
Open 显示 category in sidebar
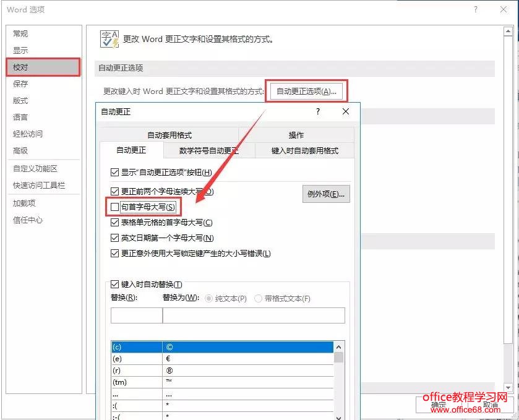tap(20, 50)
